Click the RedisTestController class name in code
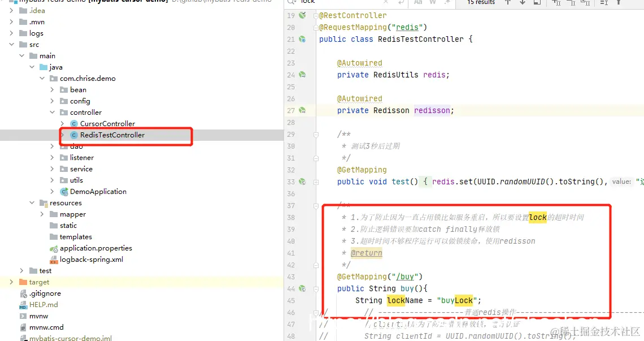This screenshot has width=644, height=341. pyautogui.click(x=420, y=39)
